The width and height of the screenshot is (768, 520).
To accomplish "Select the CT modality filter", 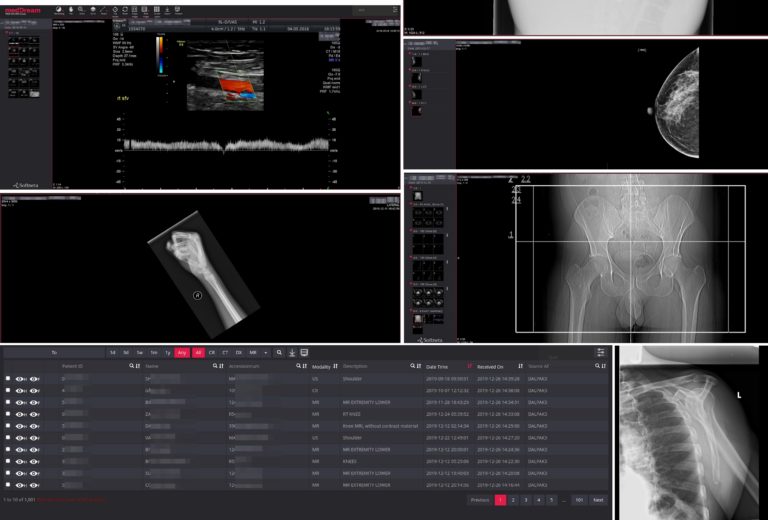I will 226,353.
